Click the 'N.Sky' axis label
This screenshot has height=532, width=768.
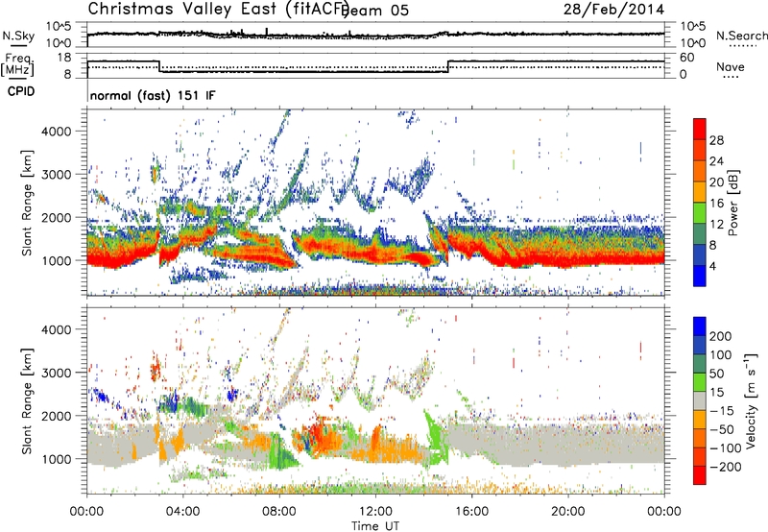(x=18, y=36)
